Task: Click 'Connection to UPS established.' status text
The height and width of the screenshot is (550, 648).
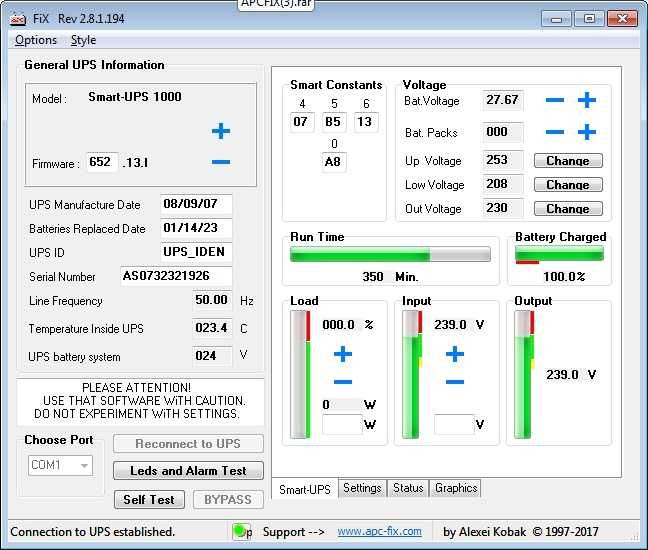Action: click(x=93, y=531)
